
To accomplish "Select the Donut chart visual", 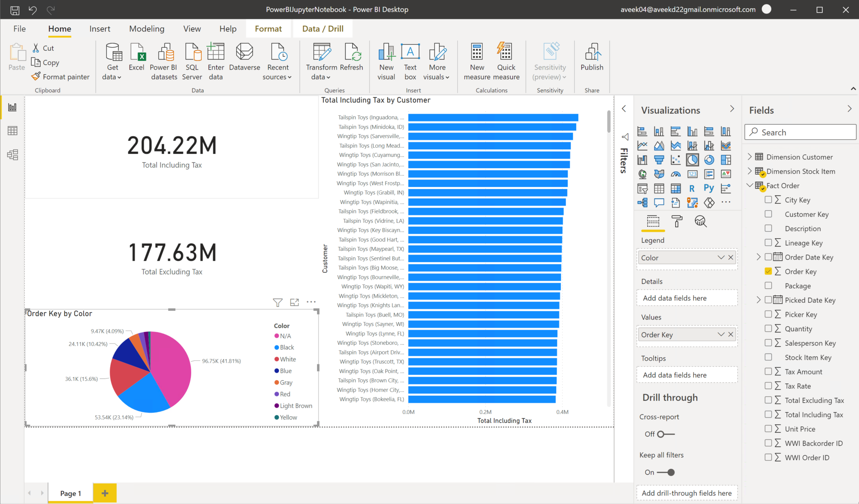I will pos(709,160).
